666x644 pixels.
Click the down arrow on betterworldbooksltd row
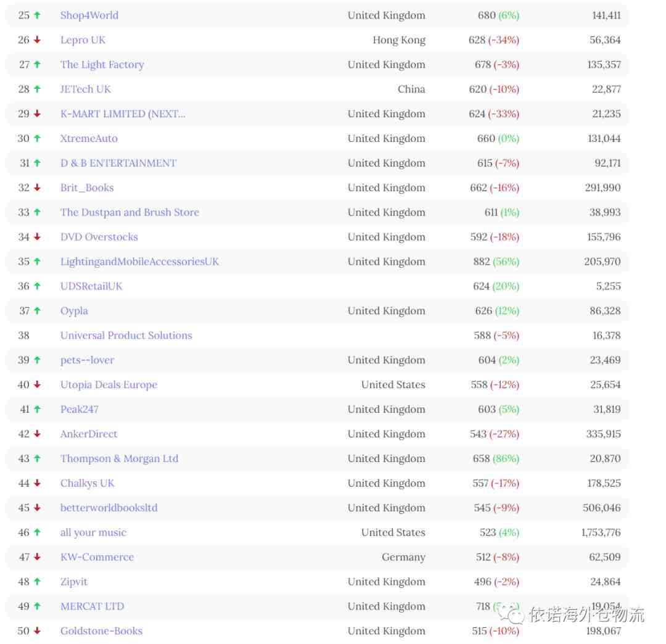pos(38,508)
